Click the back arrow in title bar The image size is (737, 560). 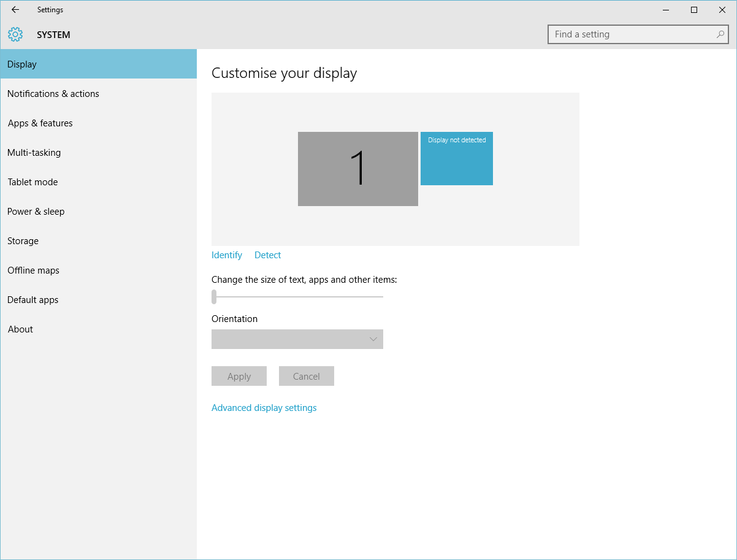[15, 10]
